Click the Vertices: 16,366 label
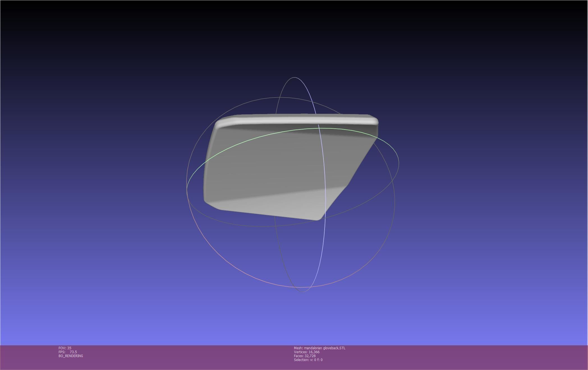This screenshot has height=370, width=588. click(x=307, y=352)
